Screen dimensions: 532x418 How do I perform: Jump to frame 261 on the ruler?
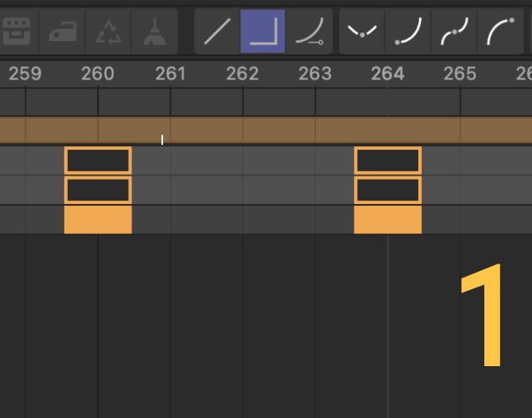click(x=171, y=74)
